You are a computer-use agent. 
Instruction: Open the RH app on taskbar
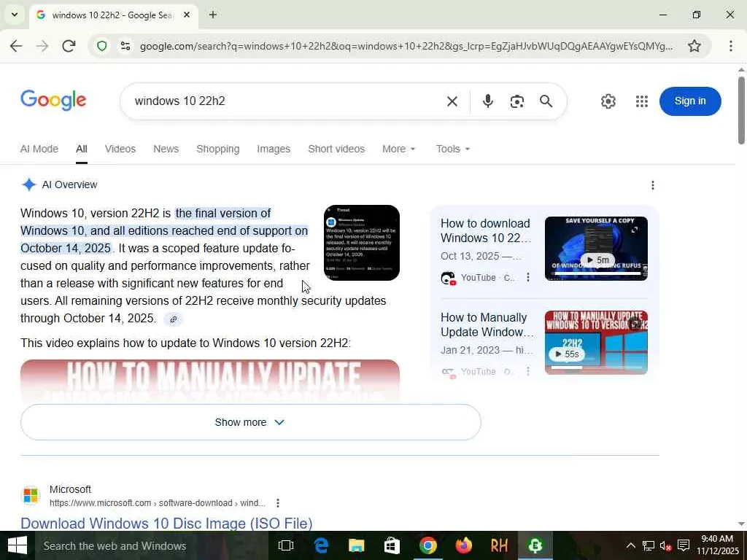pyautogui.click(x=499, y=545)
